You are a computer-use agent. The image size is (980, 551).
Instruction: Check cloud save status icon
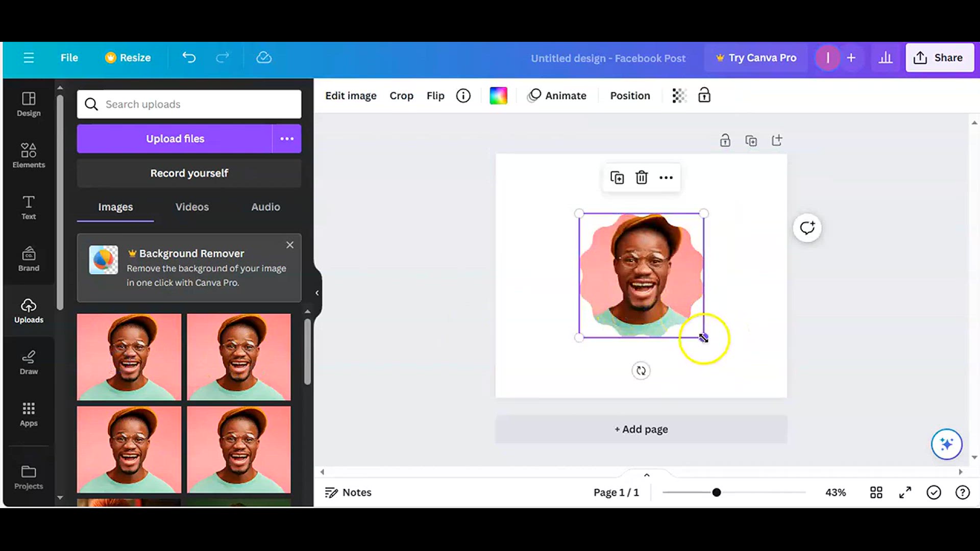264,58
